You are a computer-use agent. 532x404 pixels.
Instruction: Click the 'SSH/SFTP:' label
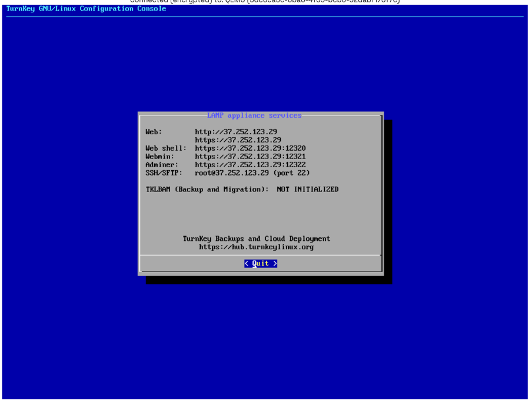[x=164, y=173]
